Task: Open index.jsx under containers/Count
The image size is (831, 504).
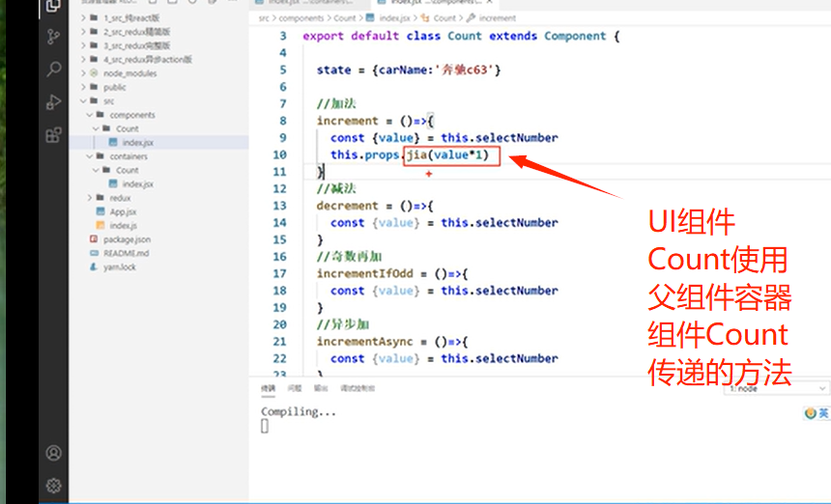Action: pos(138,183)
